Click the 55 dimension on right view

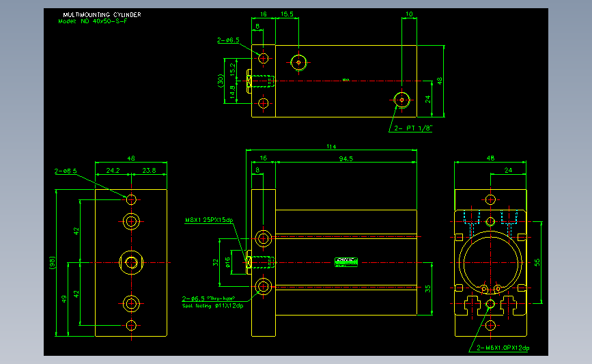(537, 262)
